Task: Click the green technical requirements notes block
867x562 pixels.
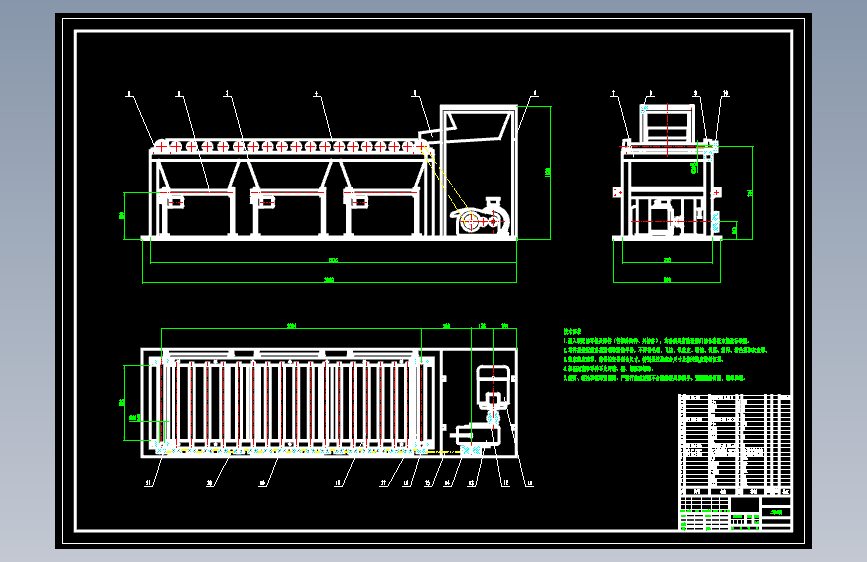Action: pos(665,355)
